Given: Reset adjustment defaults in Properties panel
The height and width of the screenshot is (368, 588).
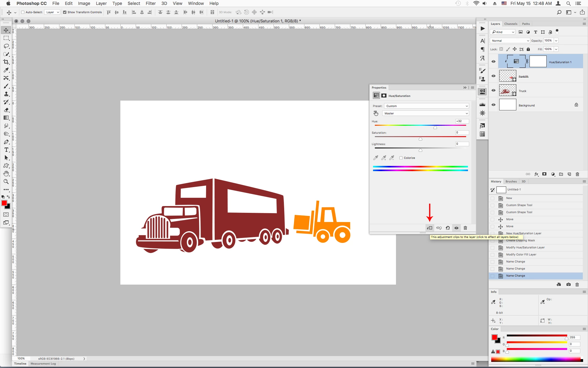Looking at the screenshot, I should [447, 228].
